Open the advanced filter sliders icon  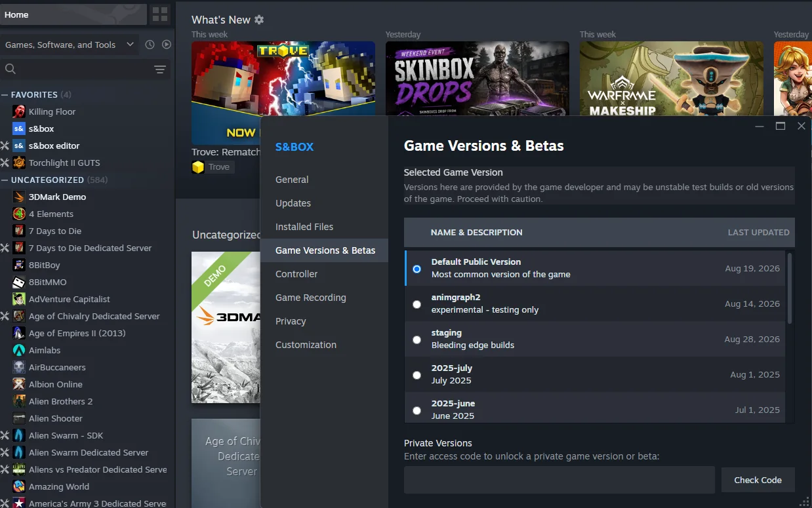pyautogui.click(x=160, y=69)
